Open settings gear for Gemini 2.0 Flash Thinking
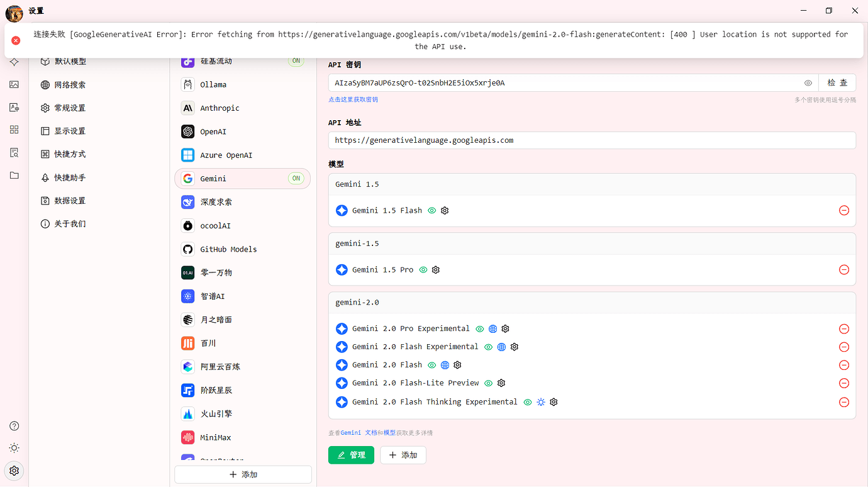This screenshot has height=487, width=868. pos(554,402)
